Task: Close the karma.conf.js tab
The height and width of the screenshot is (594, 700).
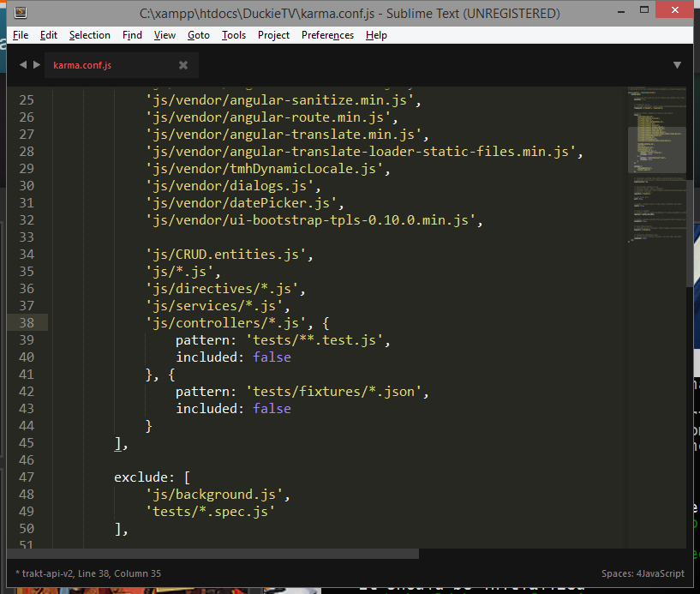Action: point(183,65)
